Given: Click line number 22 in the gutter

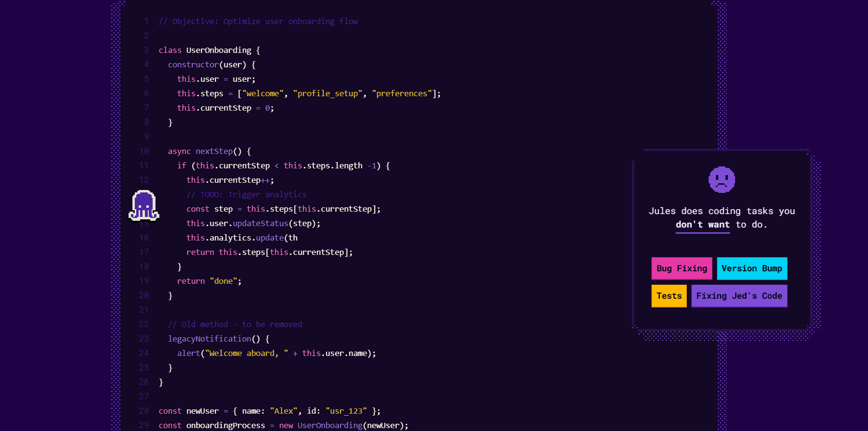Looking at the screenshot, I should click(144, 324).
